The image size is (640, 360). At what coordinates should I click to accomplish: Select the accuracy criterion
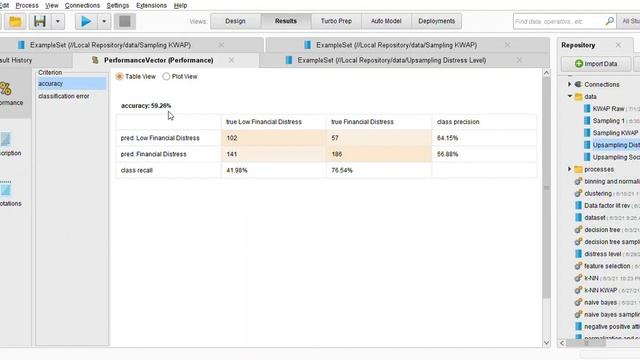click(71, 84)
